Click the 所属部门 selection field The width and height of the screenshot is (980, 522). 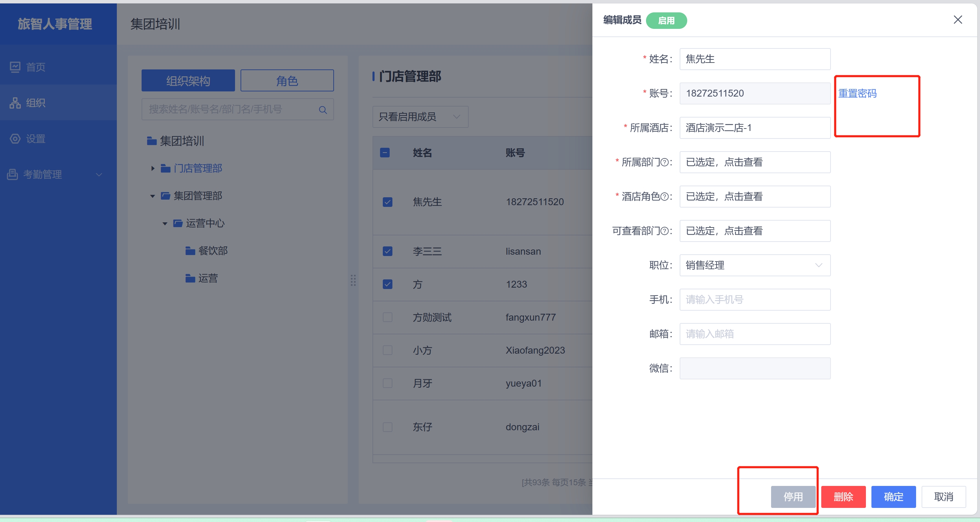tap(755, 162)
